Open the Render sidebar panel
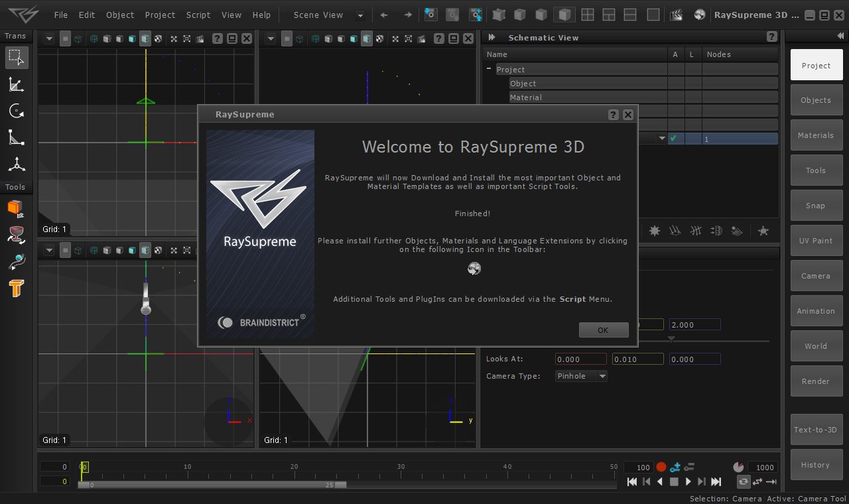Image resolution: width=849 pixels, height=504 pixels. [x=816, y=381]
